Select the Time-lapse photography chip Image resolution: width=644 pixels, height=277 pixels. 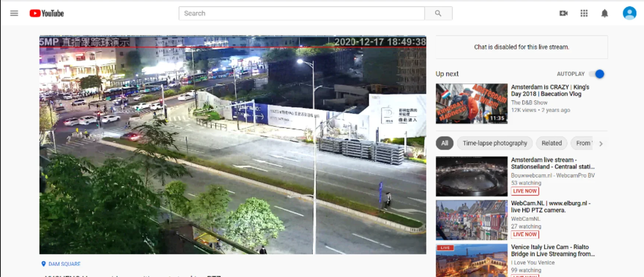click(x=495, y=143)
